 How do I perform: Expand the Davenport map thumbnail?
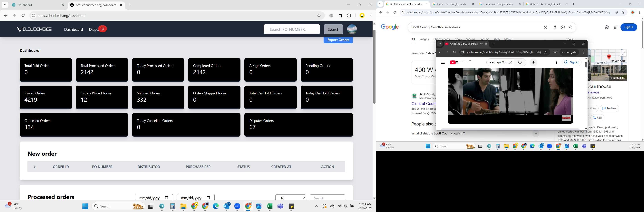pyautogui.click(x=623, y=53)
